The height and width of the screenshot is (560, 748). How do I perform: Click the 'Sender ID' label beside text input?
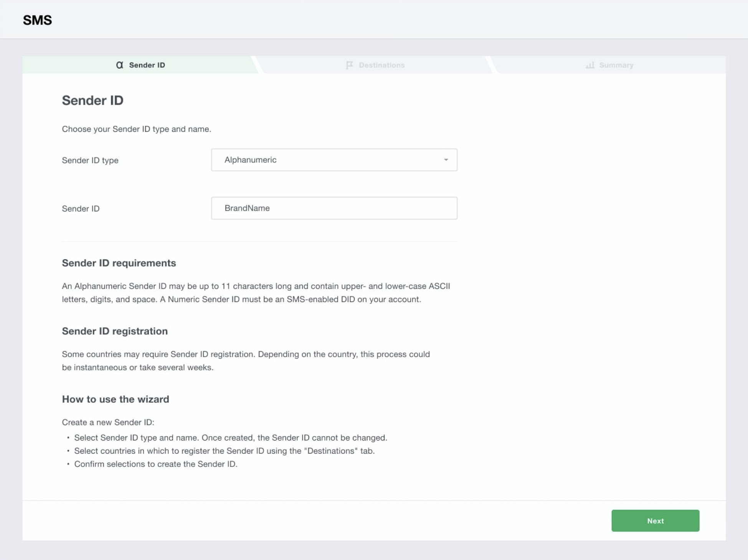[81, 209]
